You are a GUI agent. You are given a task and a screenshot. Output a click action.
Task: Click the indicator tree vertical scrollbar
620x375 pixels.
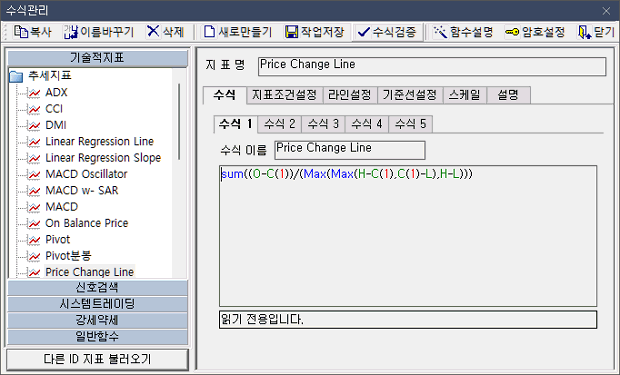[179, 122]
